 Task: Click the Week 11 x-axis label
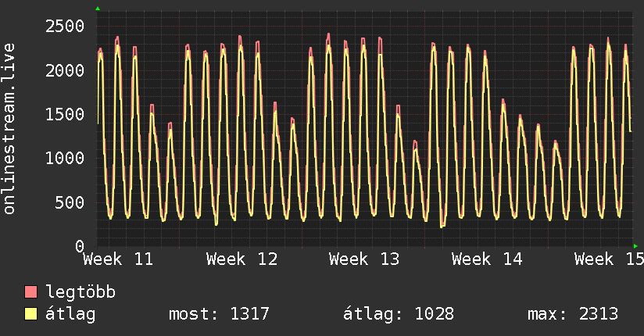118,259
